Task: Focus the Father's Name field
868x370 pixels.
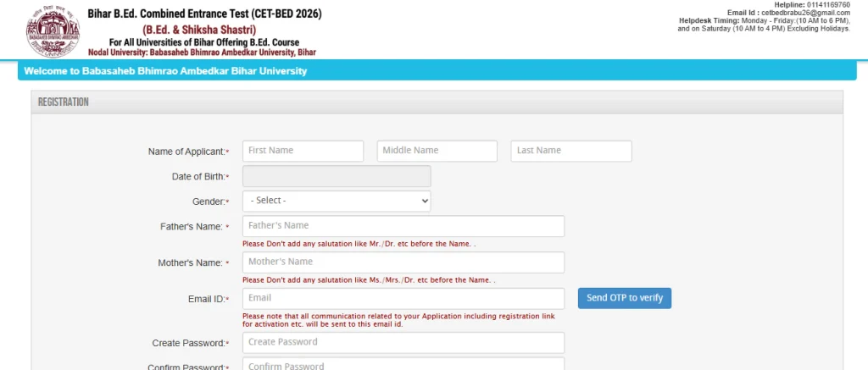Action: [403, 226]
